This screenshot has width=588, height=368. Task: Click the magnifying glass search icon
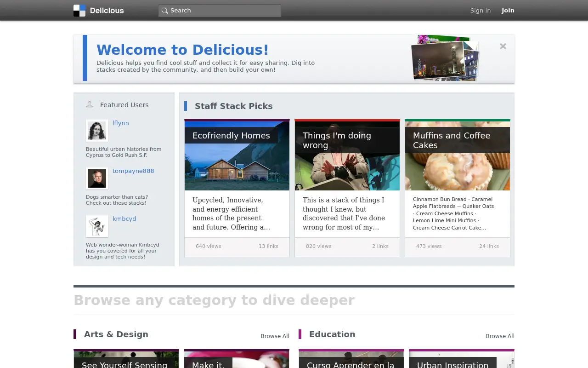coord(164,11)
